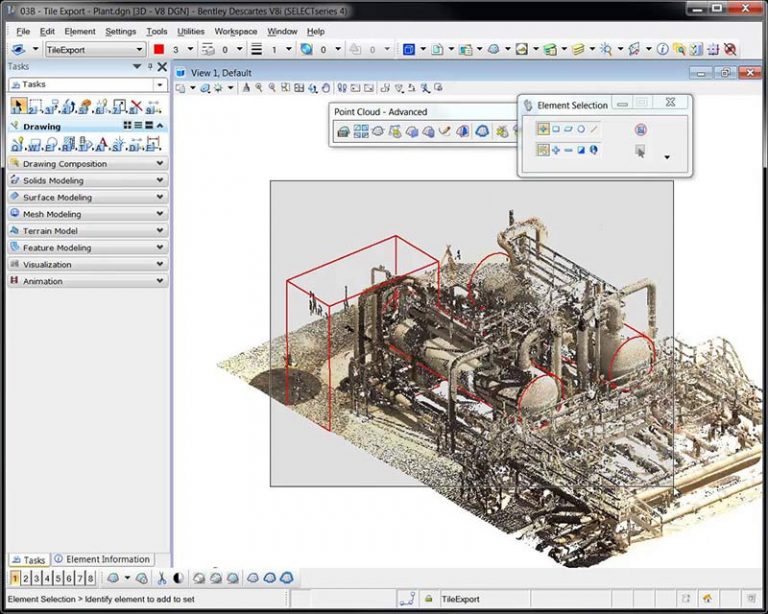The width and height of the screenshot is (768, 614).
Task: Open the Utilities menu
Action: 191,31
